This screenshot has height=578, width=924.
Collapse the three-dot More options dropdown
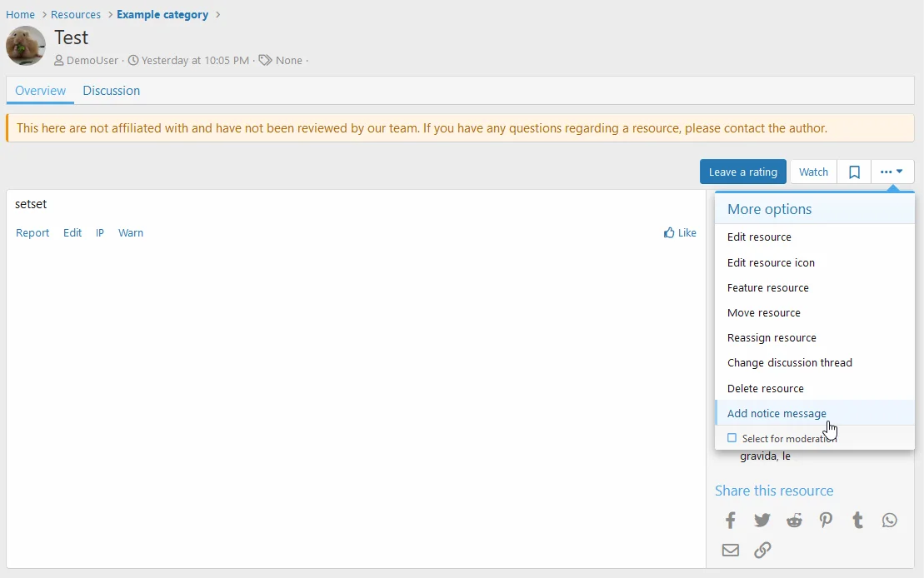[892, 172]
